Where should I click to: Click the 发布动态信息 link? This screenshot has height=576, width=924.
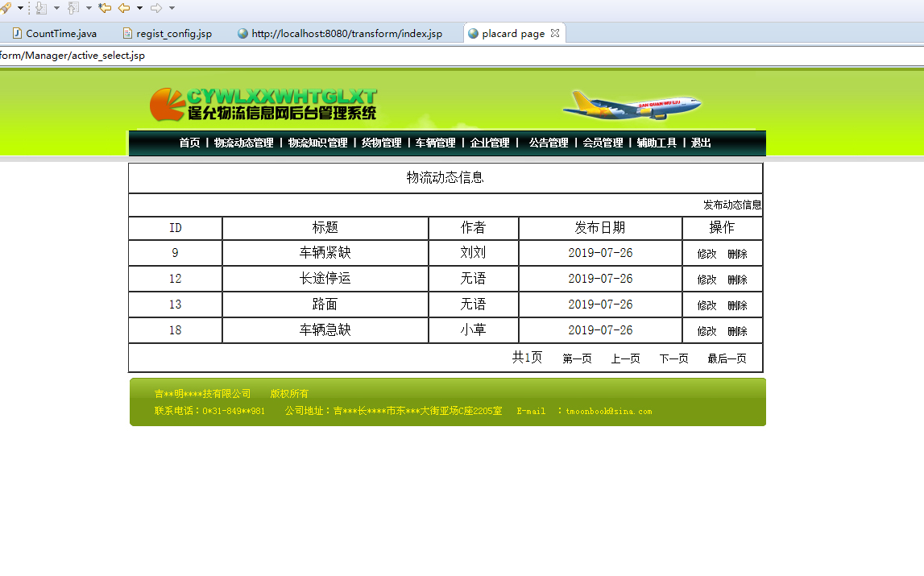tap(734, 204)
